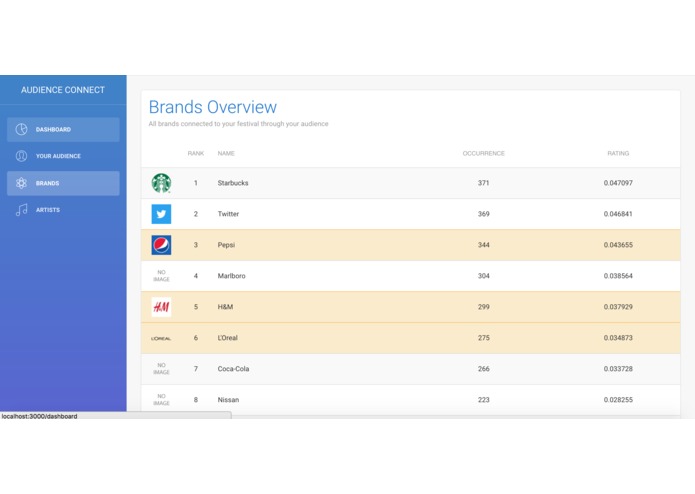Click occurrence value 223
Viewport: 695px width, 494px height.
coord(484,400)
